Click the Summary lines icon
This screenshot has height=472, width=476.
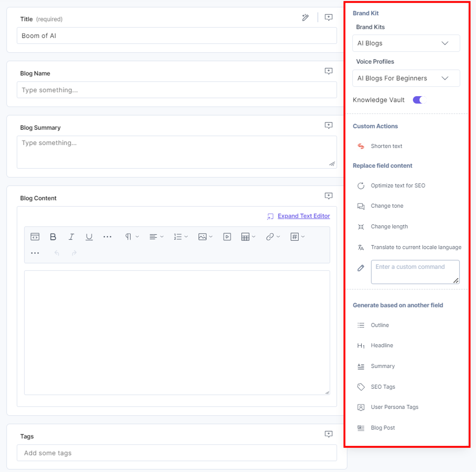(x=361, y=366)
